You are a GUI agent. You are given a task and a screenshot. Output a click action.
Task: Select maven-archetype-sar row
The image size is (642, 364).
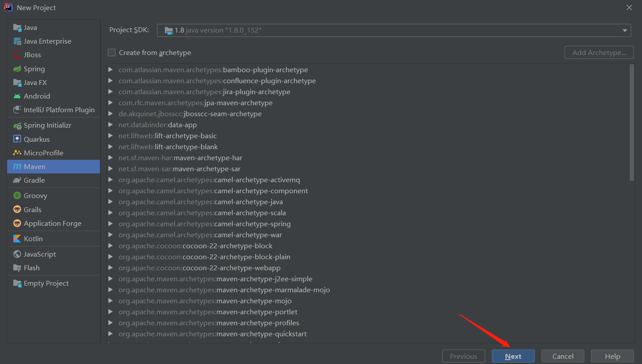[x=368, y=169]
